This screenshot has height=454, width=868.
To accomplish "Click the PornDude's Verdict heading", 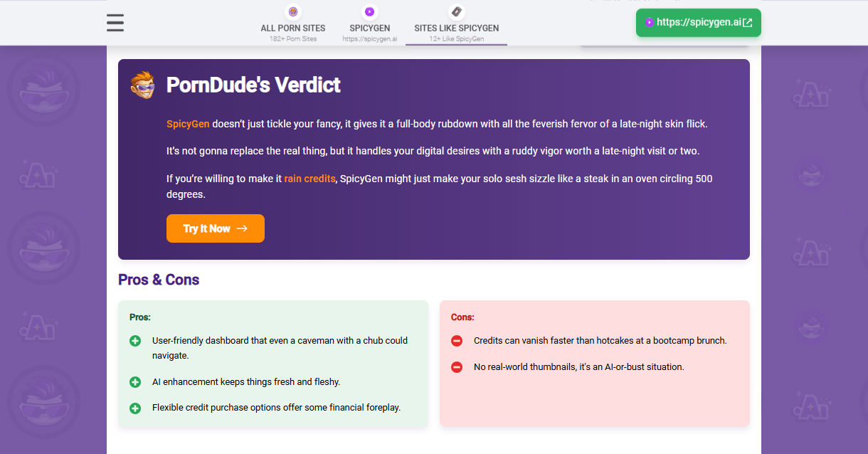I will point(253,85).
